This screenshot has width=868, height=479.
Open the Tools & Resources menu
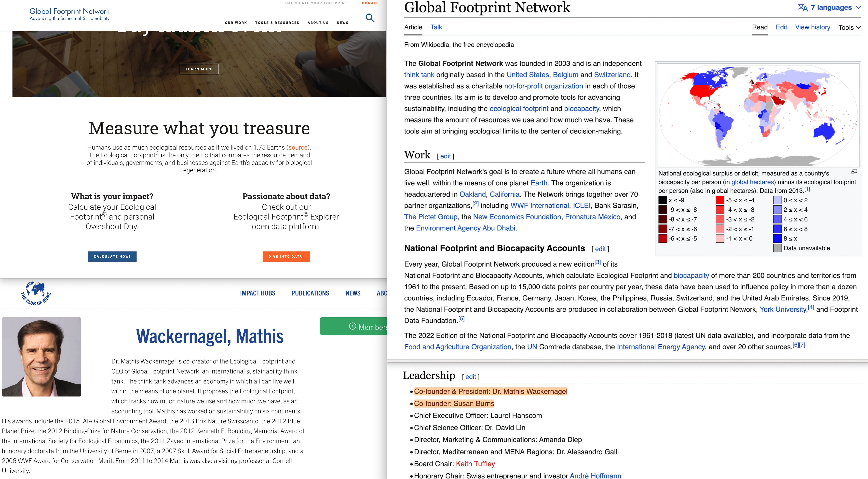(x=277, y=23)
